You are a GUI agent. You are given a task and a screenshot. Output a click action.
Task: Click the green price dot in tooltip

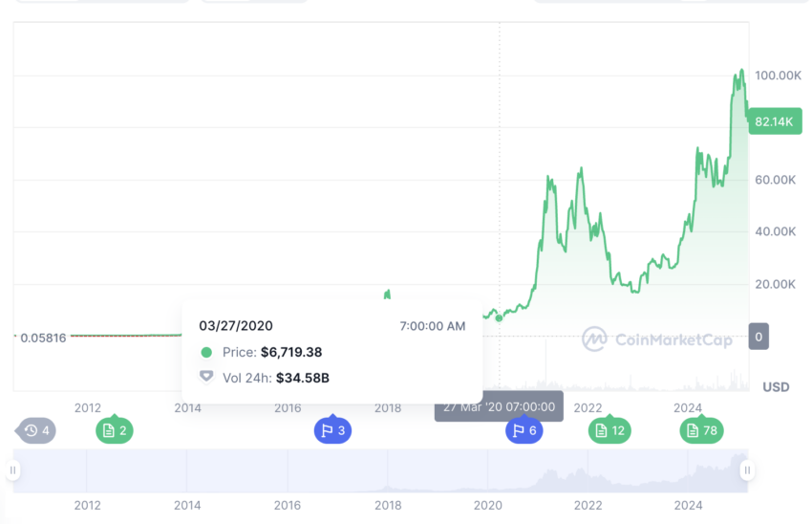(x=206, y=353)
